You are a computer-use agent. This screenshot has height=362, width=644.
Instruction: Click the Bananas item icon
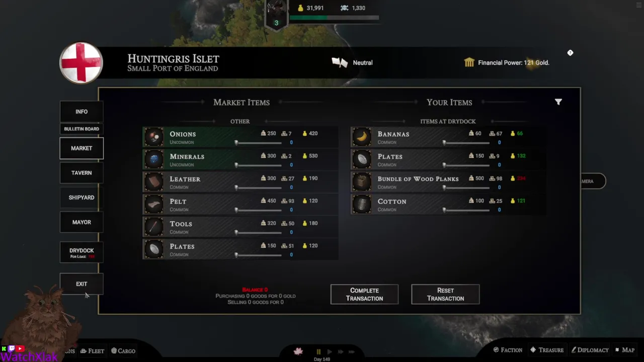361,137
